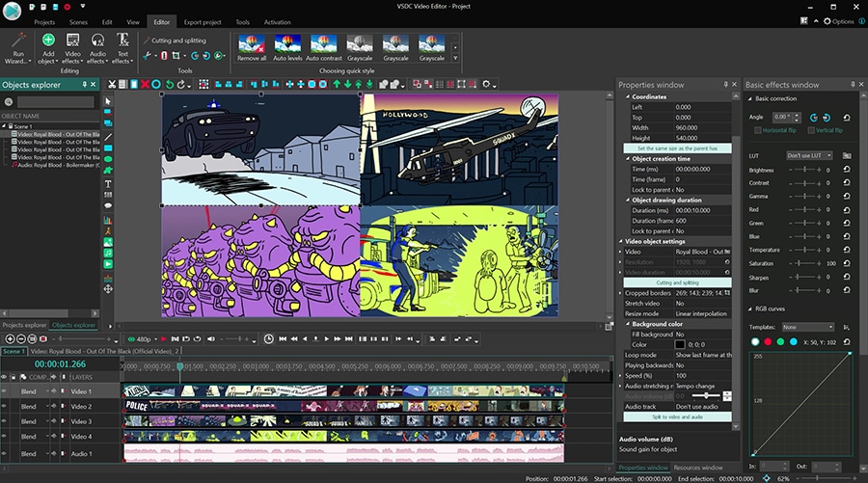
Task: Apply the Remove all quick style
Action: (252, 44)
